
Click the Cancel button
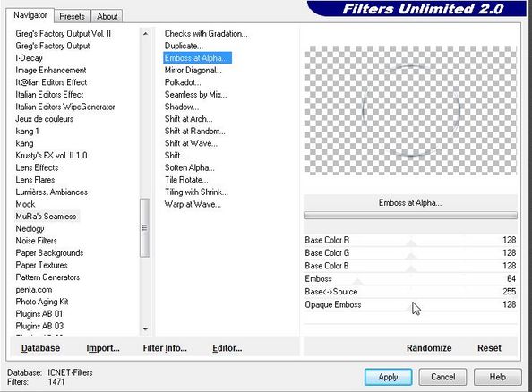442,377
